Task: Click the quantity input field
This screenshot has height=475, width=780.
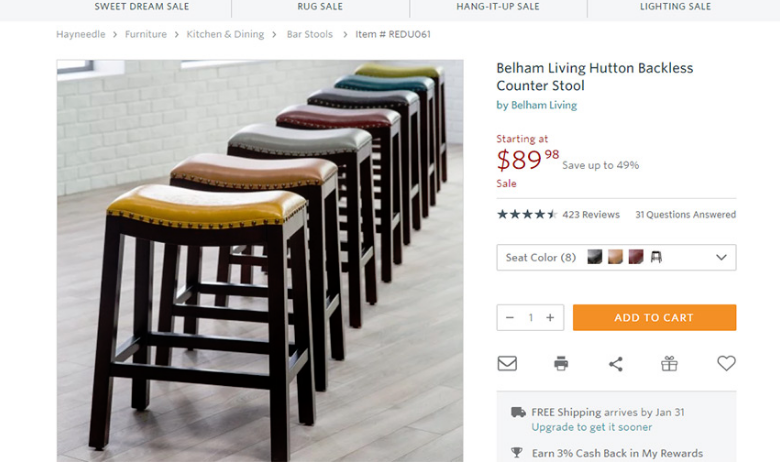Action: [x=530, y=318]
